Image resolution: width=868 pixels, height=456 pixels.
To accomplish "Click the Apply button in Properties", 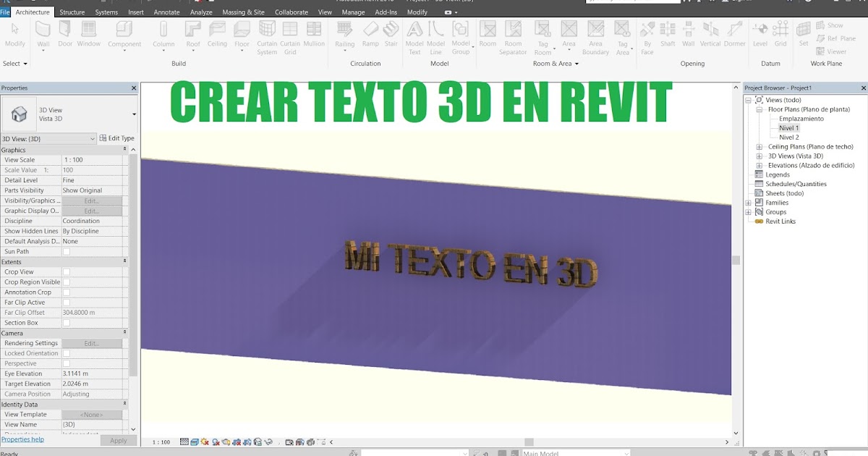I will (x=118, y=439).
